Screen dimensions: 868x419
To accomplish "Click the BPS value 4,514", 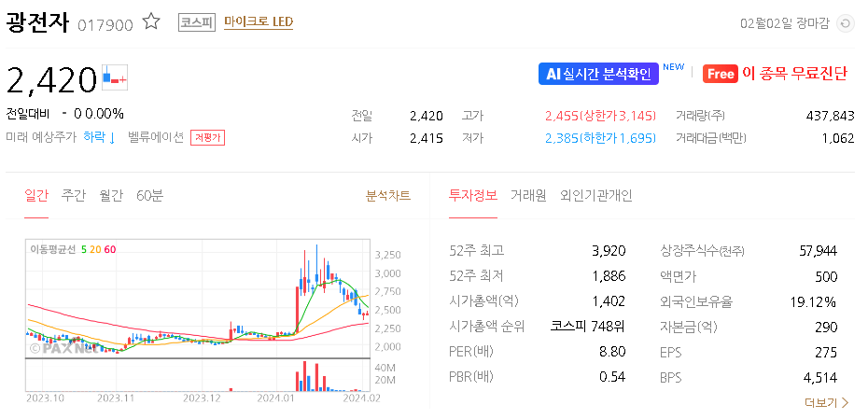I will tap(819, 378).
